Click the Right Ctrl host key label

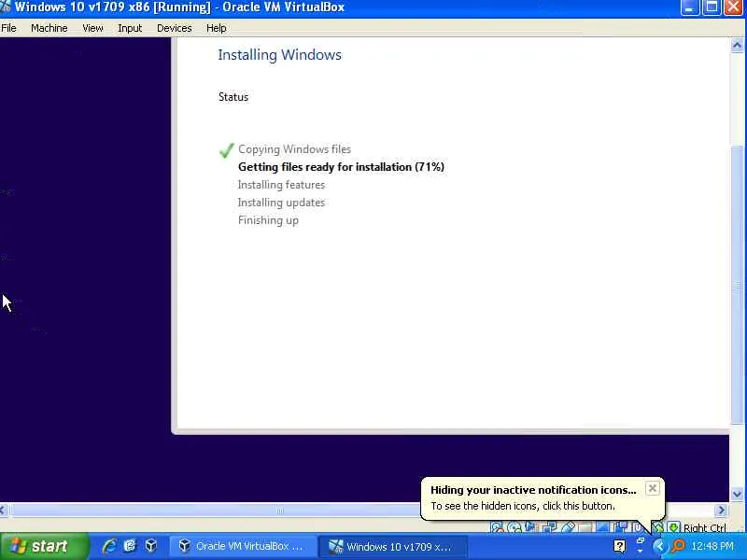(x=705, y=527)
